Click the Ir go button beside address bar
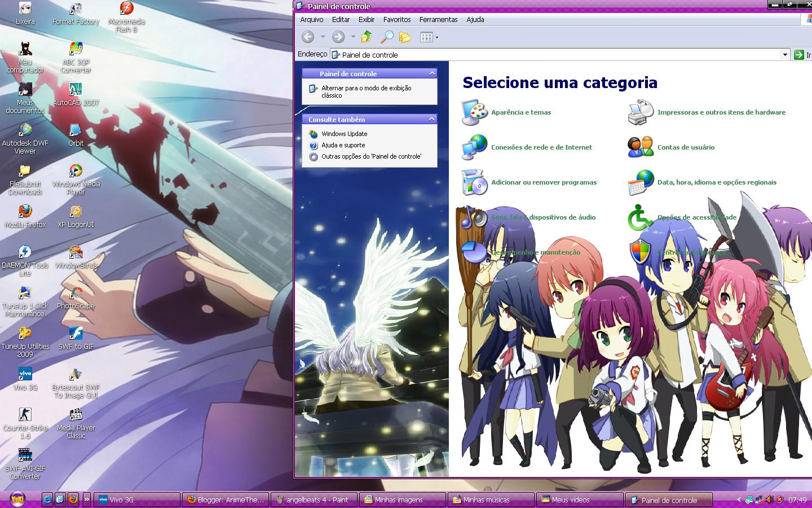This screenshot has width=812, height=508. pos(802,55)
